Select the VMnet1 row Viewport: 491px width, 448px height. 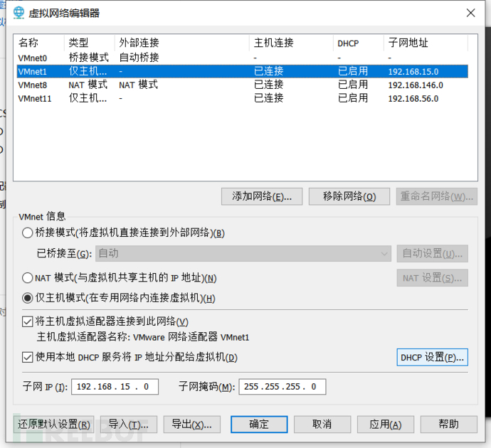[x=243, y=71]
